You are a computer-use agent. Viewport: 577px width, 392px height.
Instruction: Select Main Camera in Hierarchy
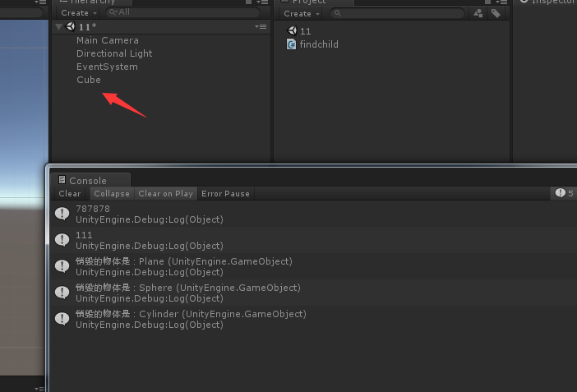[x=108, y=40]
